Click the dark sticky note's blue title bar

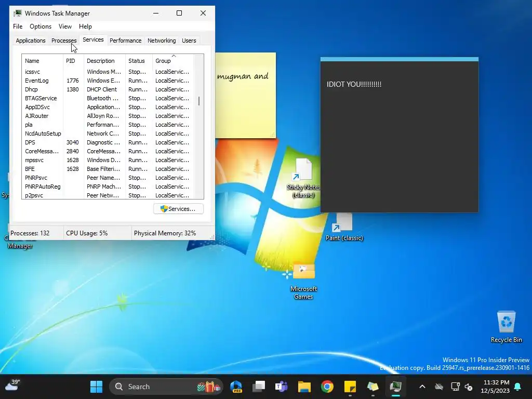(400, 59)
